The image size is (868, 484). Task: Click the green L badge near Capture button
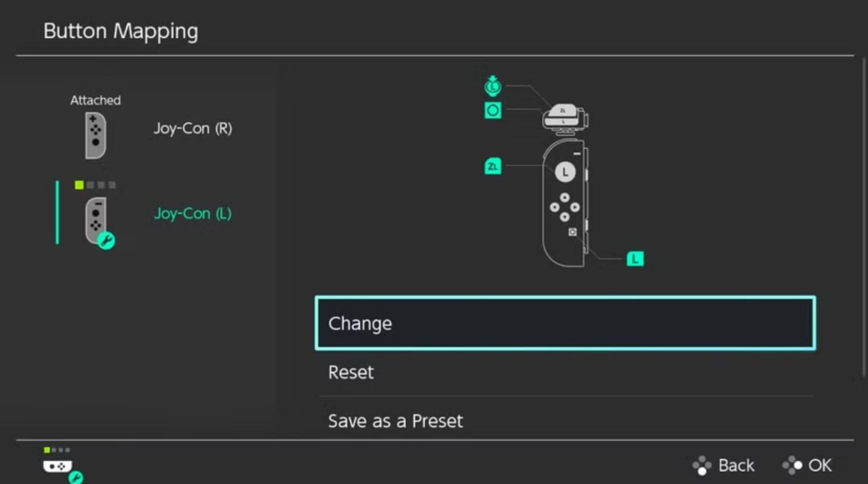pyautogui.click(x=635, y=259)
